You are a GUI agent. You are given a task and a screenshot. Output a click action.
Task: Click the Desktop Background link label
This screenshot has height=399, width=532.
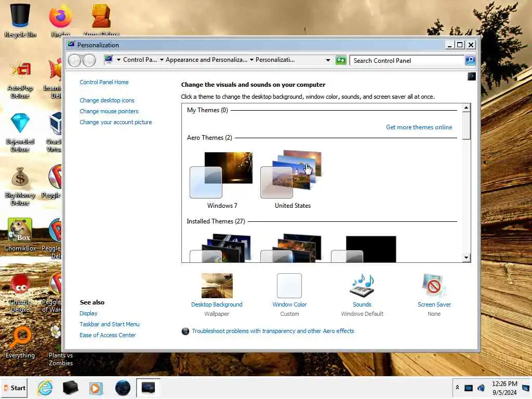[x=217, y=304]
